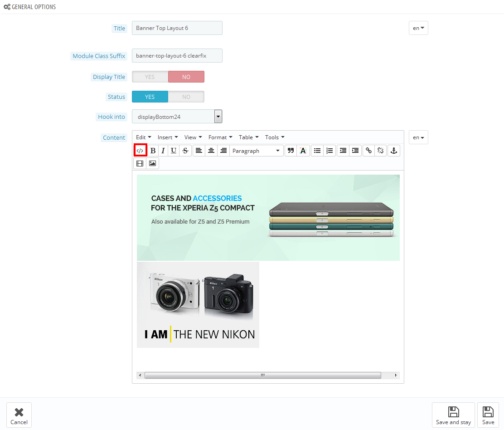Viewport: 504px width, 430px height.
Task: Set Status to YES
Action: 150,97
